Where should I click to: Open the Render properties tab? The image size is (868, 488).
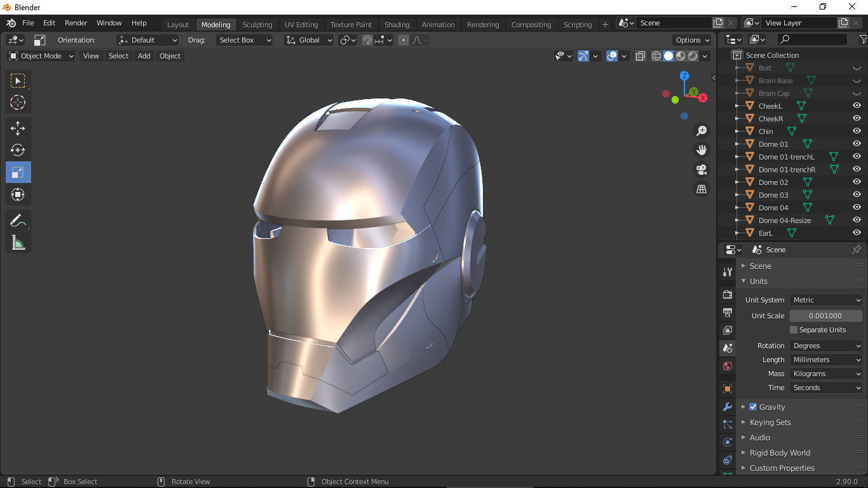[x=728, y=295]
